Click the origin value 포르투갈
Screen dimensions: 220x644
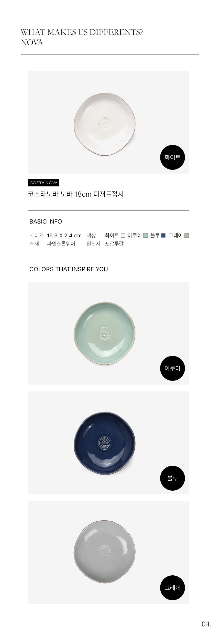(x=114, y=244)
